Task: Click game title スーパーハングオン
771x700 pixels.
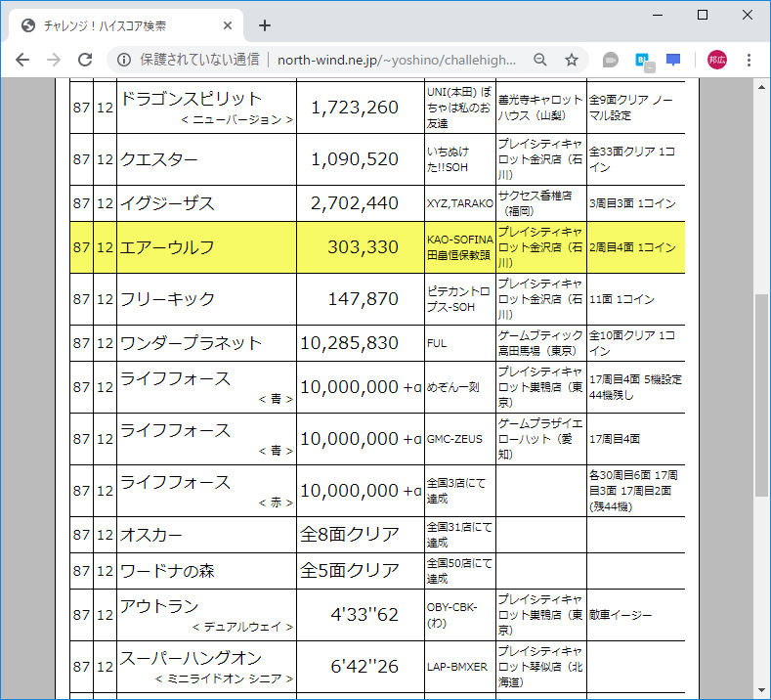Action: [x=191, y=658]
